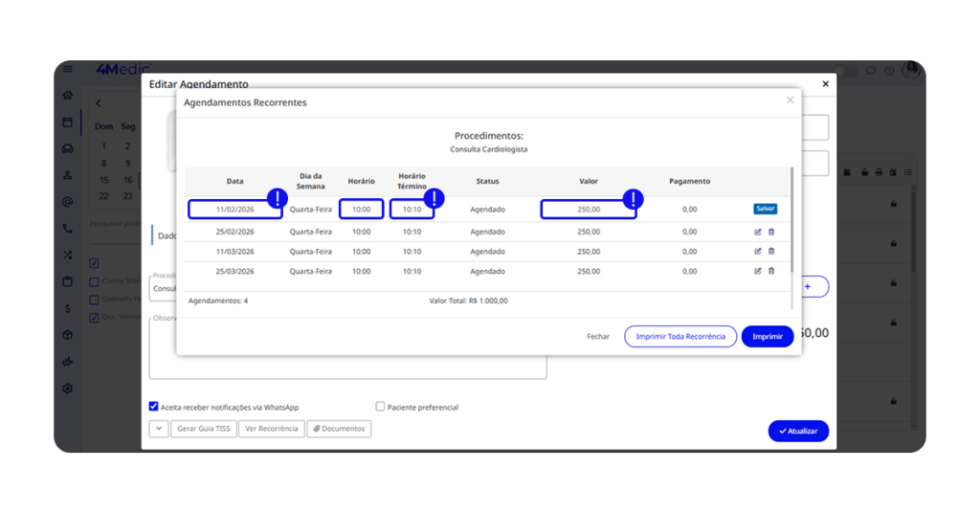Click 'Imprimir Toda Recorrência' button
Image resolution: width=980 pixels, height=514 pixels.
click(680, 337)
